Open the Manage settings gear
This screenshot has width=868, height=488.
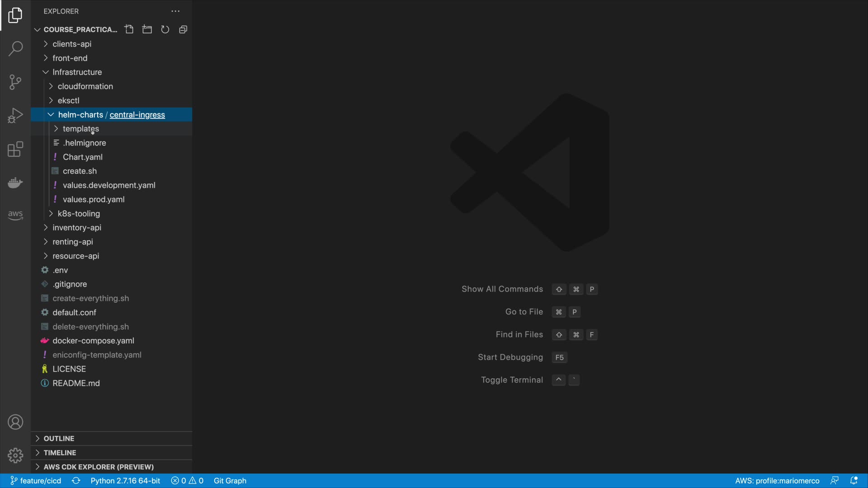[x=15, y=455]
